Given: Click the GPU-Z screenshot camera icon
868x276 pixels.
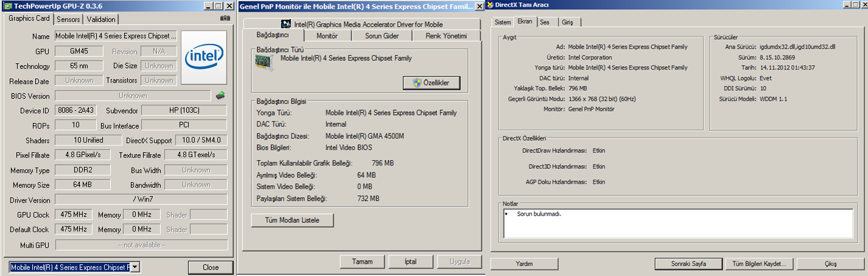Looking at the screenshot, I should coord(225,18).
